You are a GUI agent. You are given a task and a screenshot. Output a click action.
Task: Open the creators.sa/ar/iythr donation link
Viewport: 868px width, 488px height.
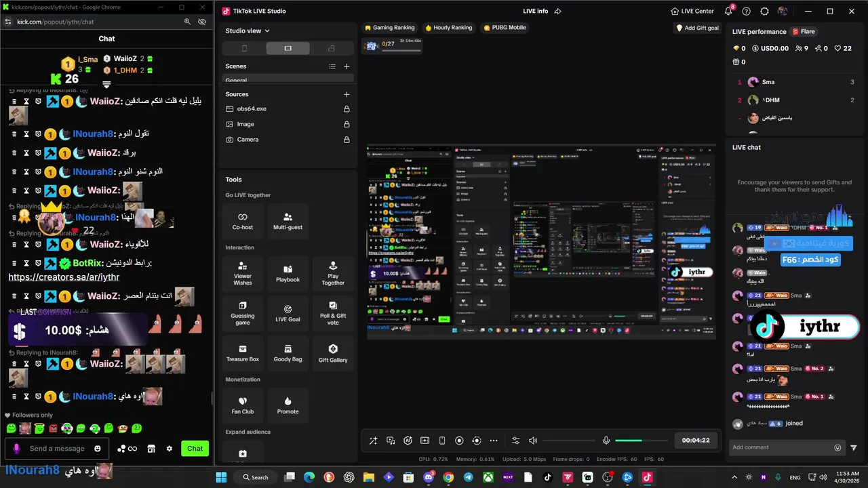(x=64, y=277)
